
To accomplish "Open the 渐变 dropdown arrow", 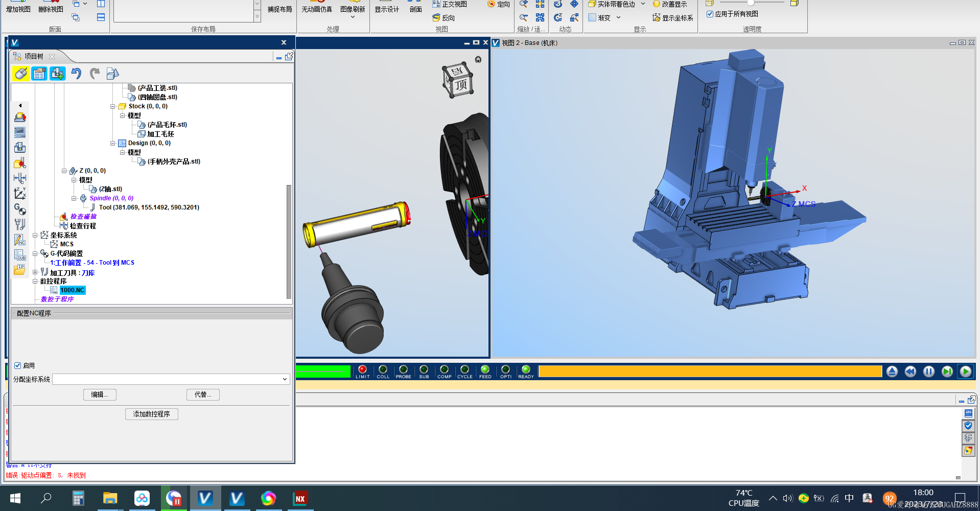I will click(x=618, y=17).
